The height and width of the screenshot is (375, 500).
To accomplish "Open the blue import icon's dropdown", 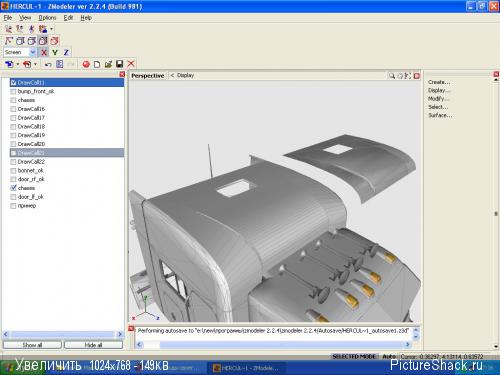I will [18, 64].
